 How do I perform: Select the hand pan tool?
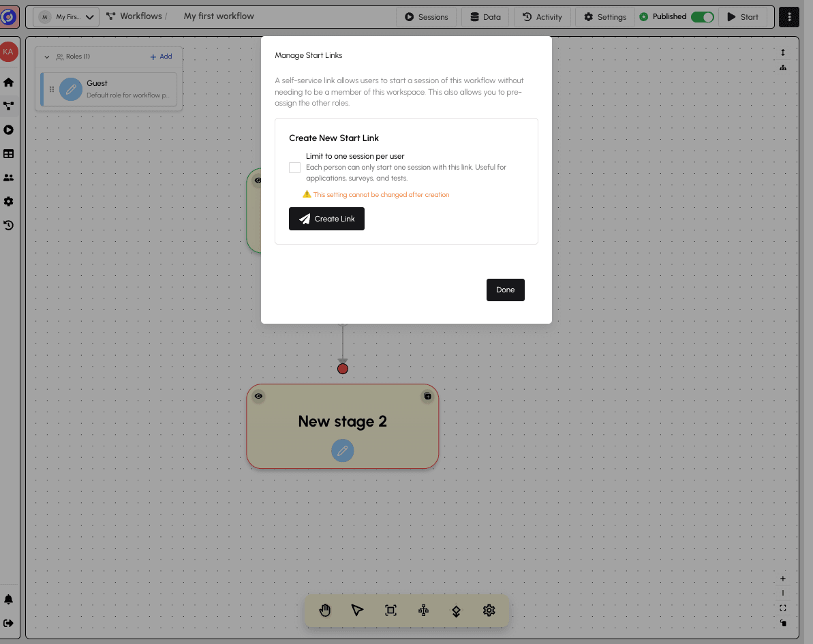325,610
